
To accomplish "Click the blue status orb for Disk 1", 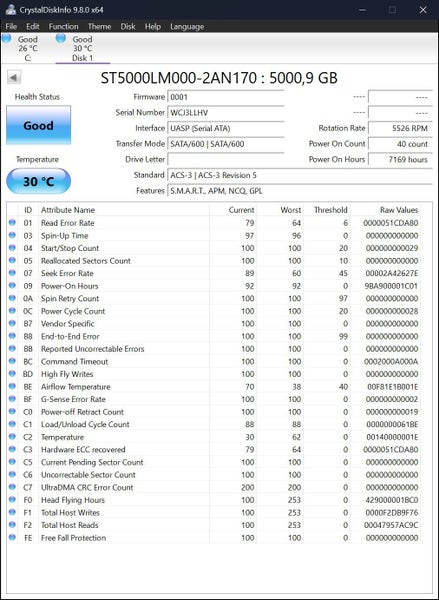I will pyautogui.click(x=61, y=38).
